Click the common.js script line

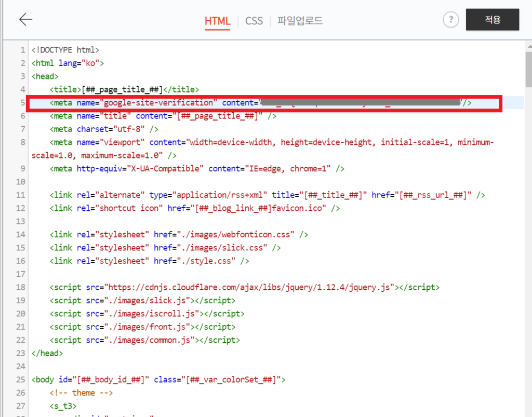(144, 340)
